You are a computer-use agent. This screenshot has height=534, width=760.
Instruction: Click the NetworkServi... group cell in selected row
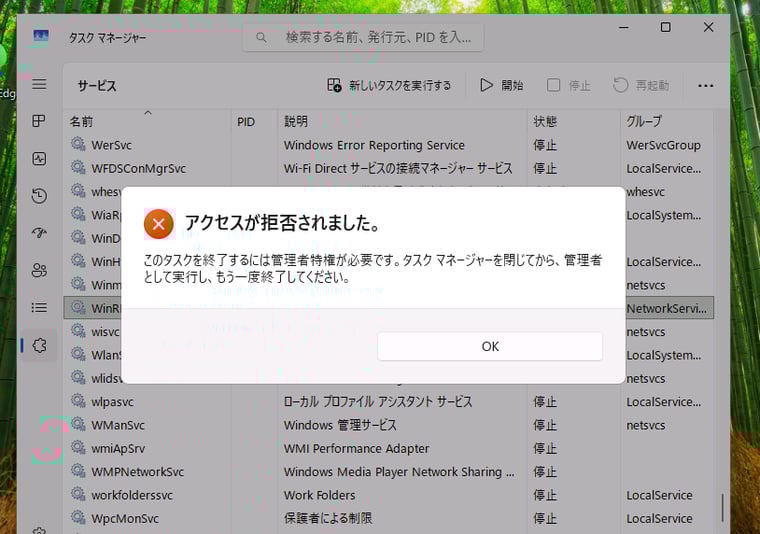[666, 308]
